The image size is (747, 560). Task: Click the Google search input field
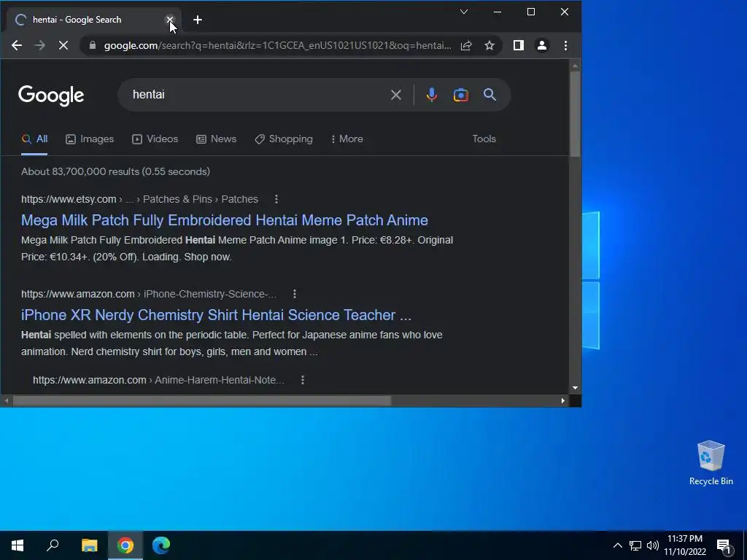click(258, 95)
